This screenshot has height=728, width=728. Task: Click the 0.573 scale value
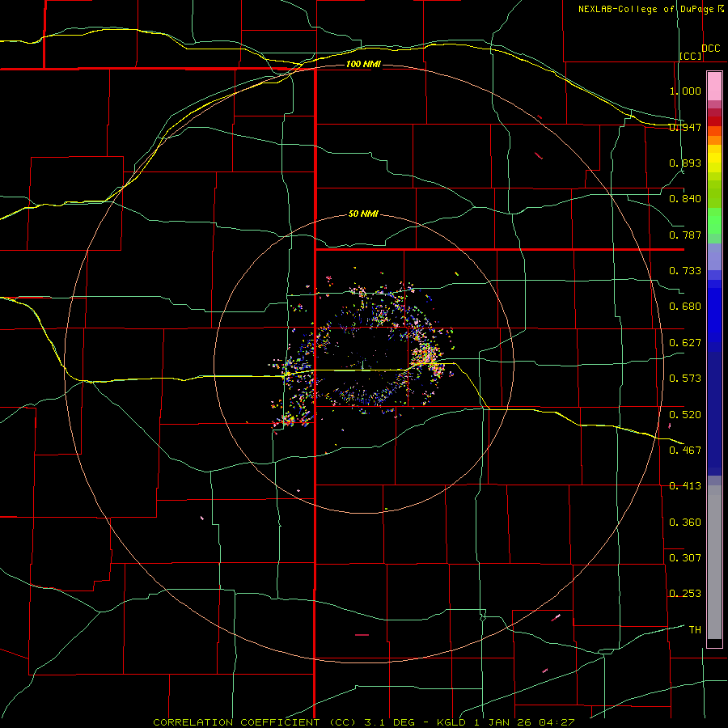pyautogui.click(x=685, y=379)
